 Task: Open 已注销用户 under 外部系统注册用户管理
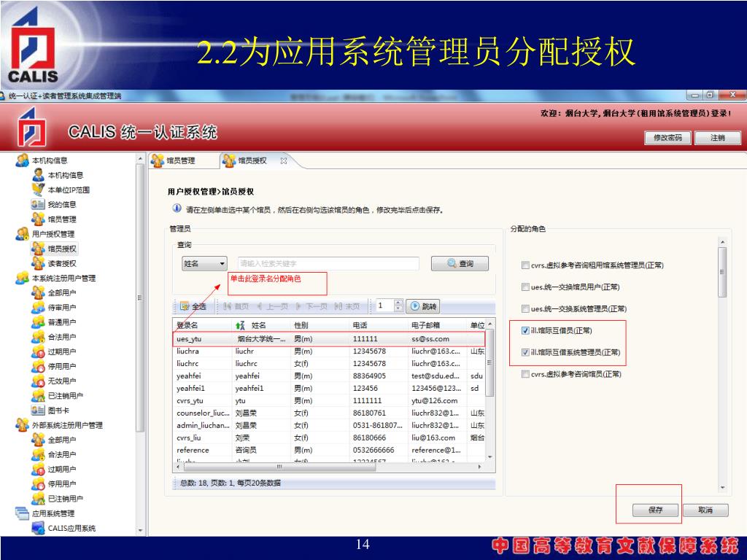(x=65, y=499)
